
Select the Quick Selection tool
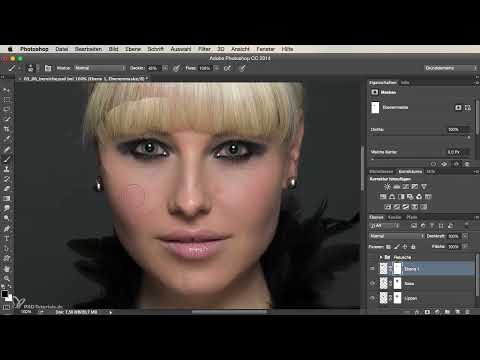(x=7, y=119)
